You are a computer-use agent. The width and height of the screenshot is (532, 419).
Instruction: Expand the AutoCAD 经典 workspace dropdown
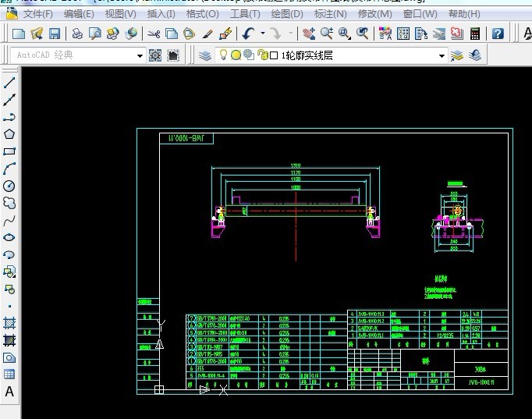(140, 55)
